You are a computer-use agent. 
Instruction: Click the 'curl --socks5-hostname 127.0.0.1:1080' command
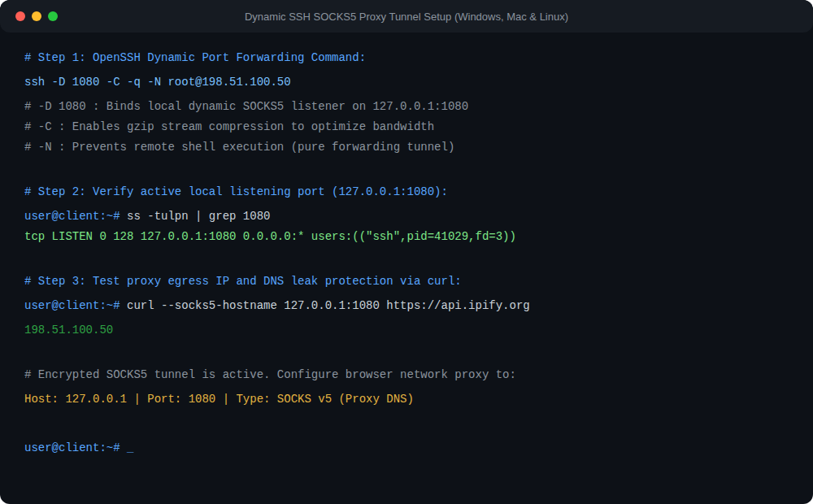click(x=328, y=306)
